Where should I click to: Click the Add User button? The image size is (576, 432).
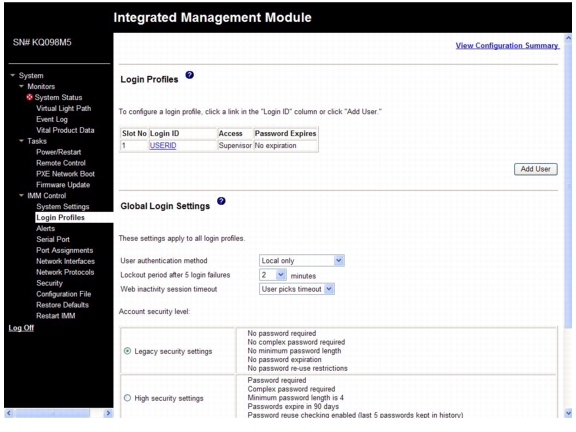point(536,169)
